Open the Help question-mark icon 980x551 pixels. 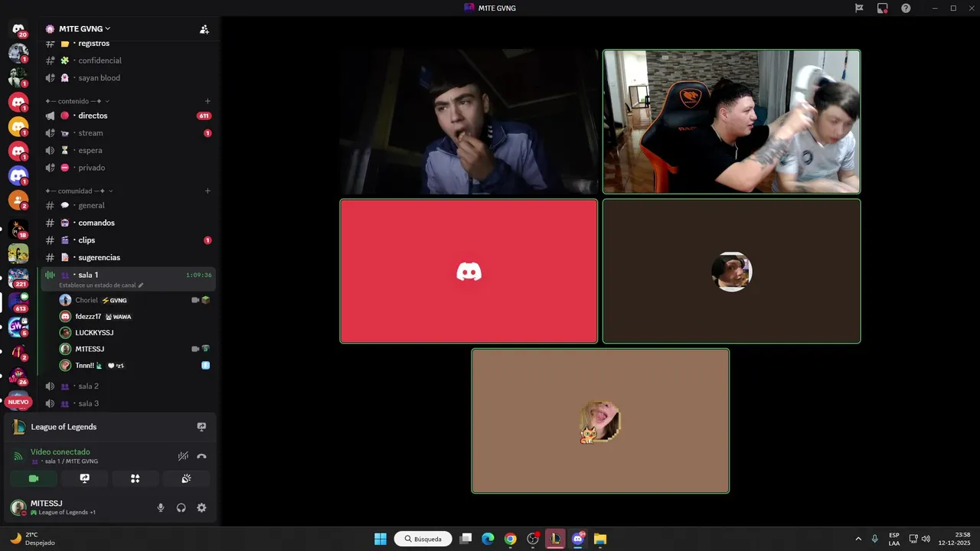coord(906,8)
